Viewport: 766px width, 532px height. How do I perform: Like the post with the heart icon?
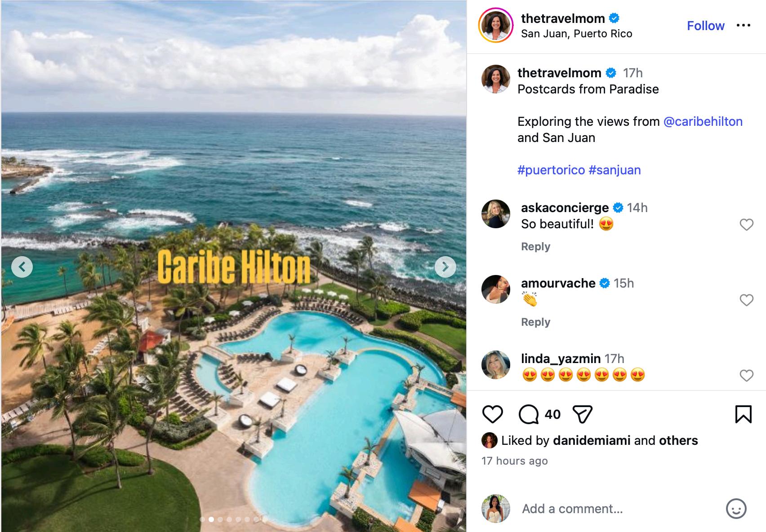pyautogui.click(x=492, y=414)
